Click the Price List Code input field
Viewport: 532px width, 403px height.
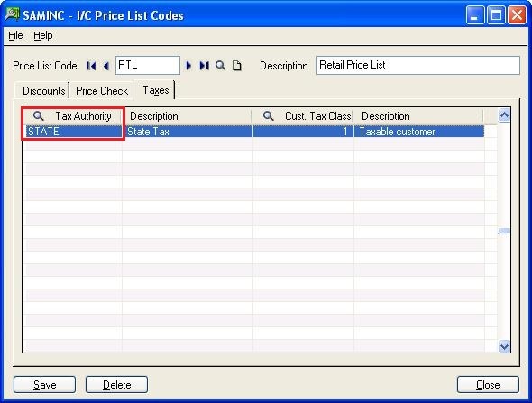tap(148, 65)
